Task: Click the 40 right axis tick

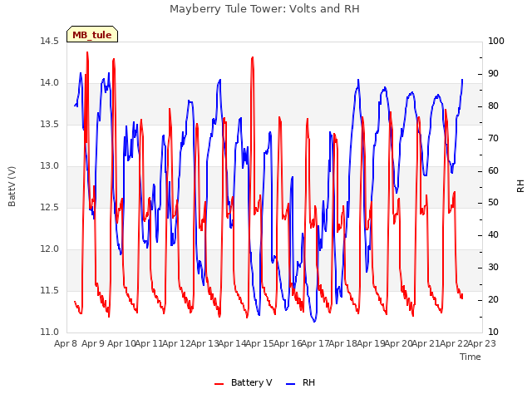Action: [x=493, y=234]
